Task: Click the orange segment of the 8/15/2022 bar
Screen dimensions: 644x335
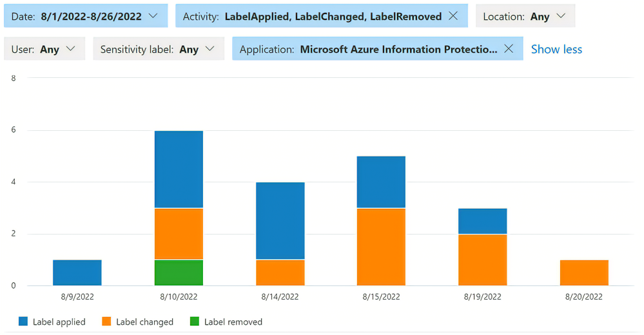Action: click(381, 247)
